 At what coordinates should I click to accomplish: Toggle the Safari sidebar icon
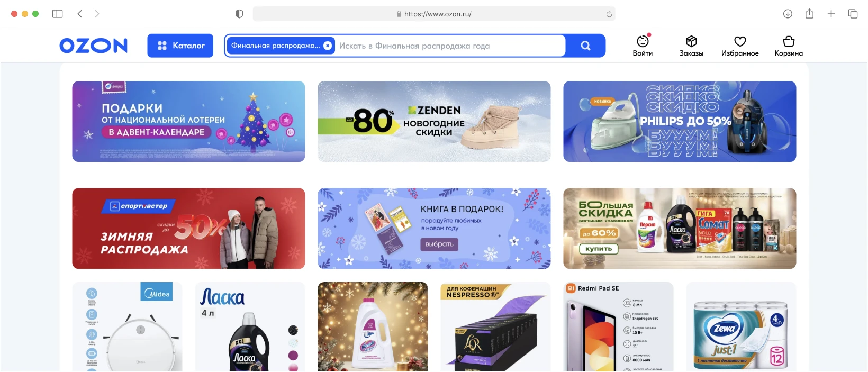57,14
